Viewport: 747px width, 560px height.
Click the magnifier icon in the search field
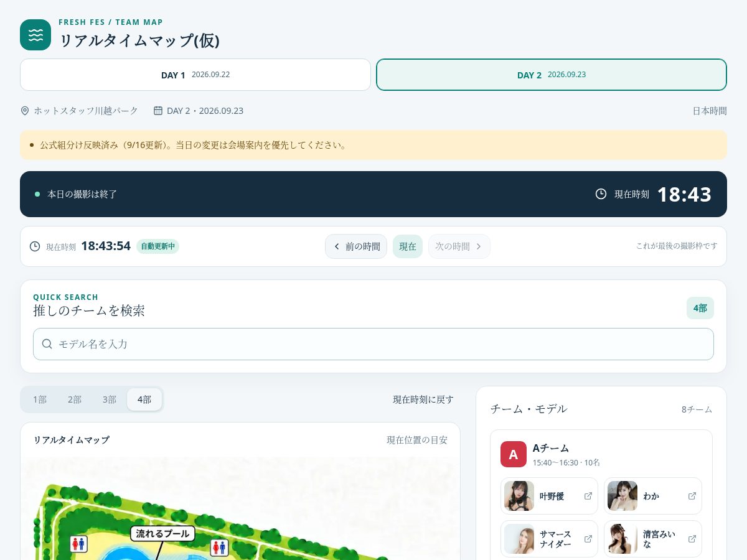tap(47, 344)
